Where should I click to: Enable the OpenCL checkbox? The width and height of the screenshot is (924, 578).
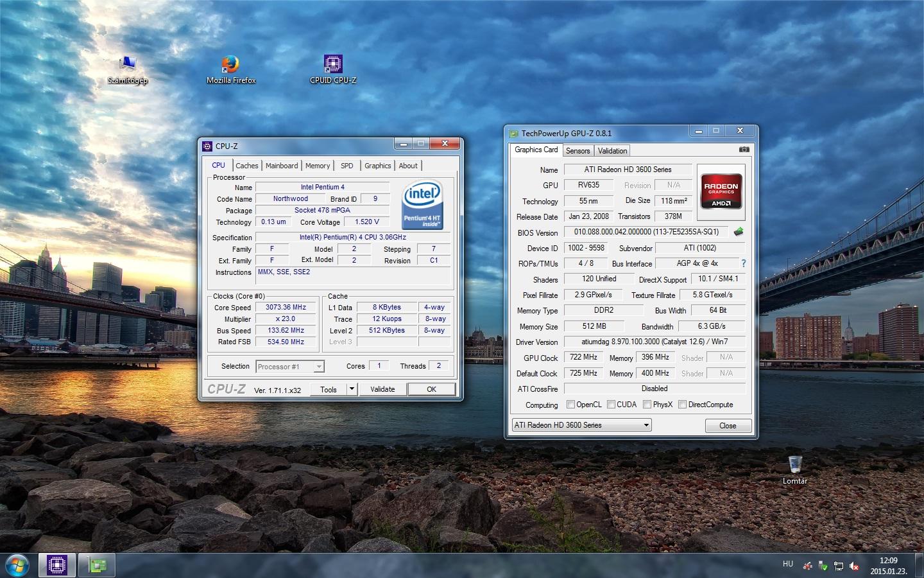[570, 405]
